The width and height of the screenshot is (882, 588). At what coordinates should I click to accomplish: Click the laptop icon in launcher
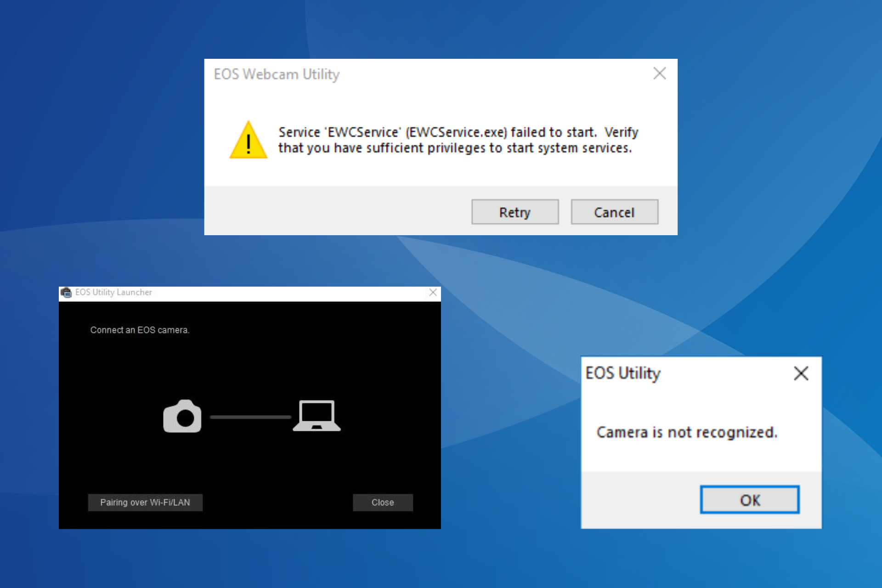317,416
